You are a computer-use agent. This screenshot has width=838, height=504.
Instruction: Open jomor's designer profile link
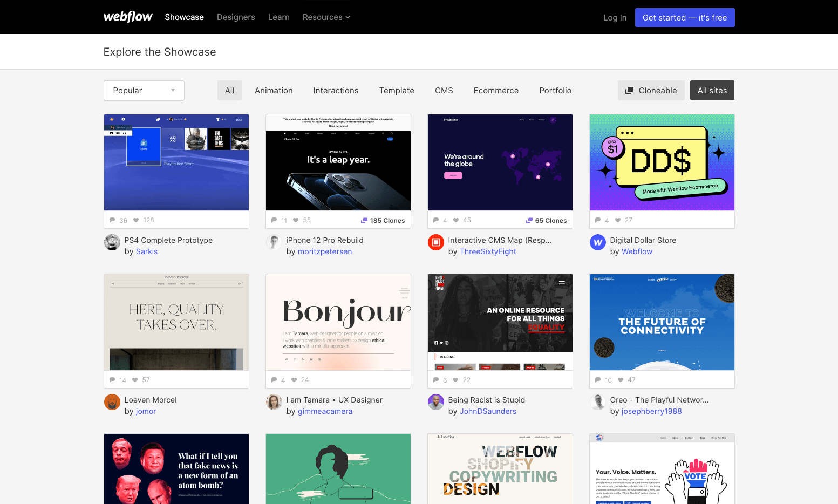pyautogui.click(x=146, y=411)
